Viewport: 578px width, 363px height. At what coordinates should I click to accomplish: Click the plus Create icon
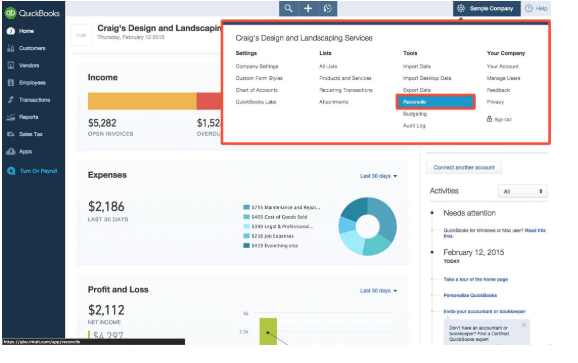click(x=308, y=8)
